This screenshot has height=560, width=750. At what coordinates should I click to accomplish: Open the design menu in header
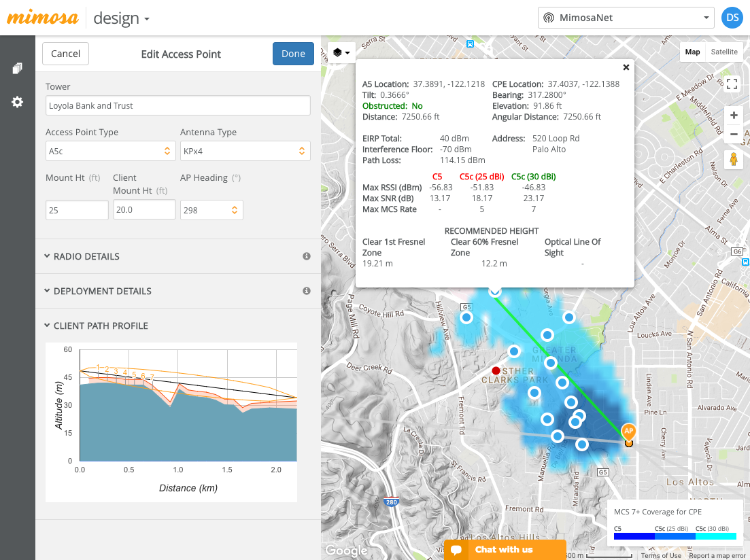121,18
